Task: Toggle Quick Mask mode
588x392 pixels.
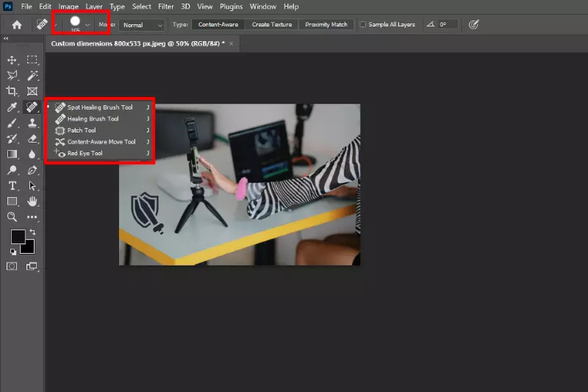Action: point(12,266)
